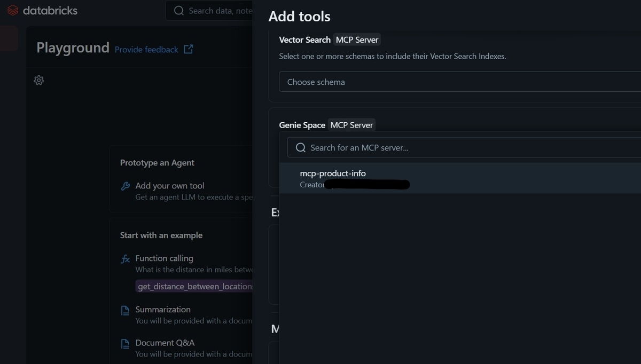Click the Playground page title
This screenshot has height=364, width=641.
[73, 48]
